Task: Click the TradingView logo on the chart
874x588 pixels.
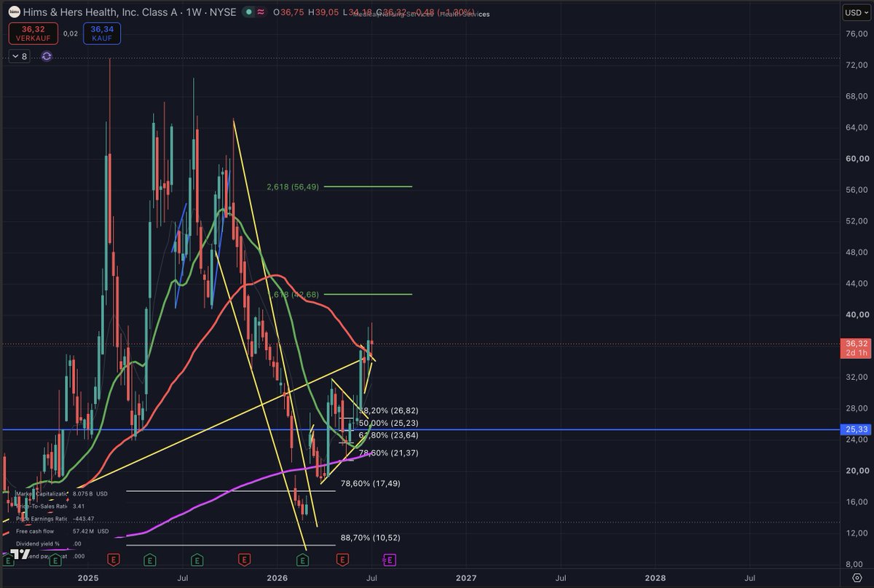Action: 21,554
